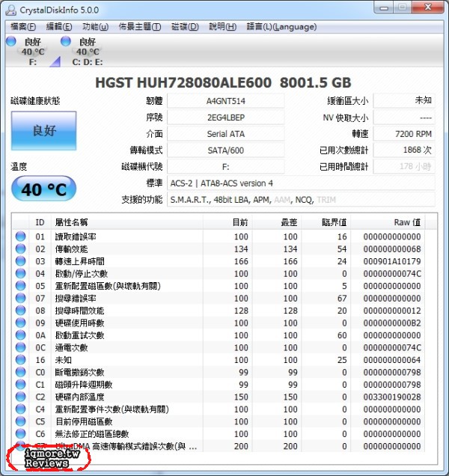Click status orb for attribute C6 無法修正的磁區總數
449x476 pixels.
click(21, 433)
